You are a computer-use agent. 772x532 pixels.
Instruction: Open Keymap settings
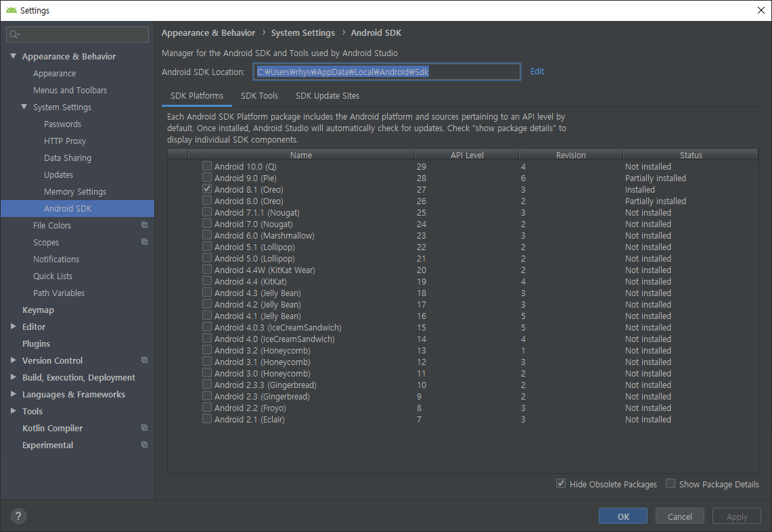(38, 310)
